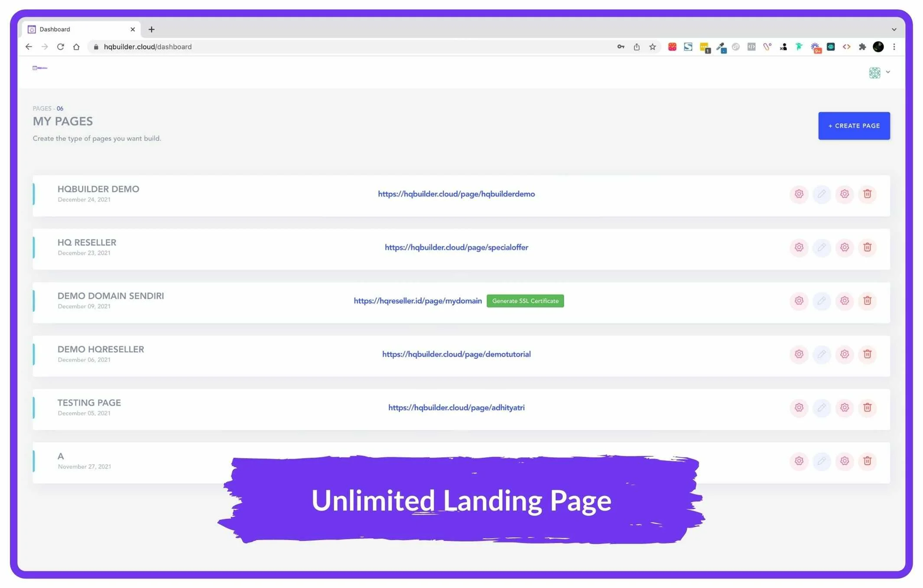The width and height of the screenshot is (923, 588).
Task: Click second gear icon in DEMO HQRESELLER row
Action: click(844, 354)
